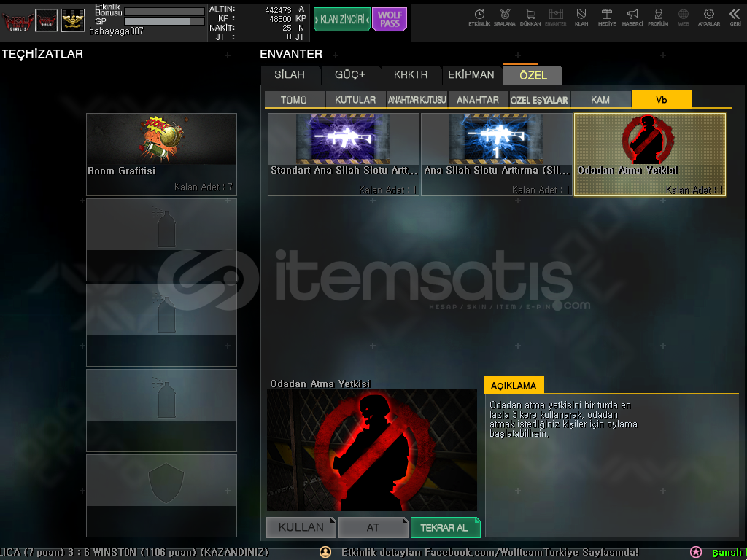This screenshot has height=560, width=747.
Task: Open the Haberci megaphone icon
Action: 632,17
